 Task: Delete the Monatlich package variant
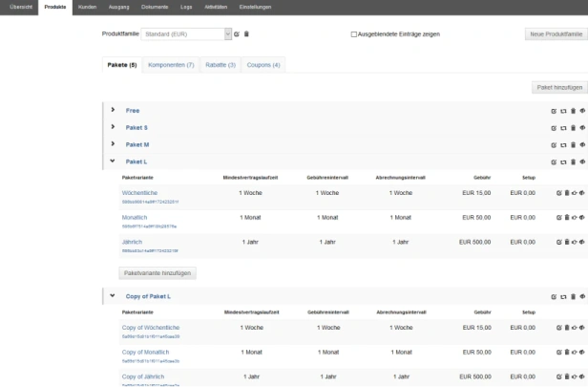click(567, 217)
